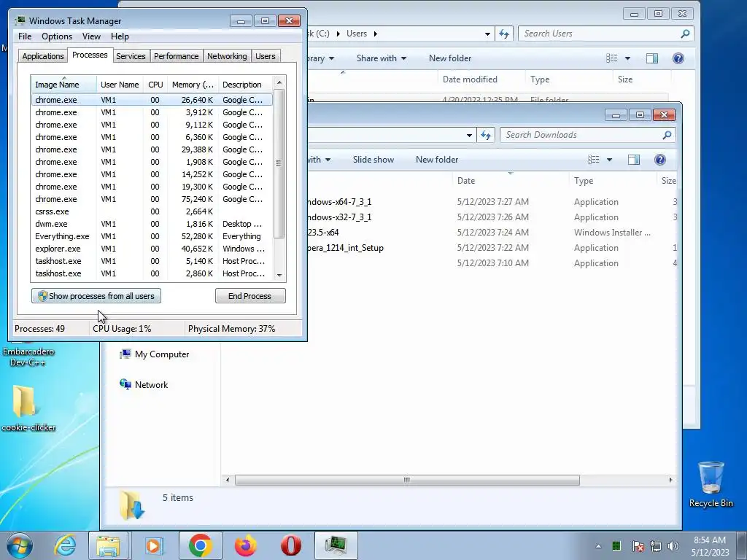Open Windows Explorer taskbar icon
The width and height of the screenshot is (747, 560).
[x=108, y=545]
